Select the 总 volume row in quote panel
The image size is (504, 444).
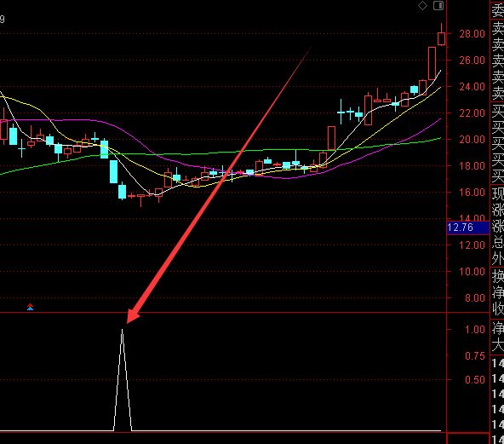click(x=497, y=242)
